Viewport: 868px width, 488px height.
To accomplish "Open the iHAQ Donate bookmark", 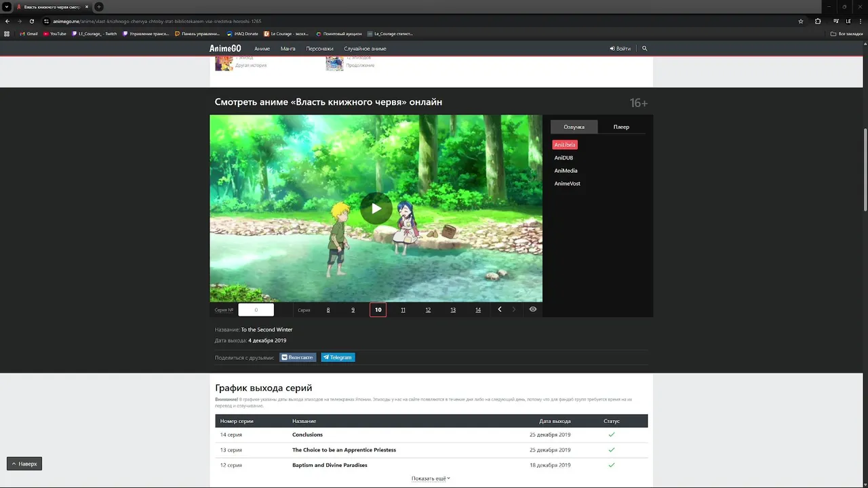I will point(242,33).
